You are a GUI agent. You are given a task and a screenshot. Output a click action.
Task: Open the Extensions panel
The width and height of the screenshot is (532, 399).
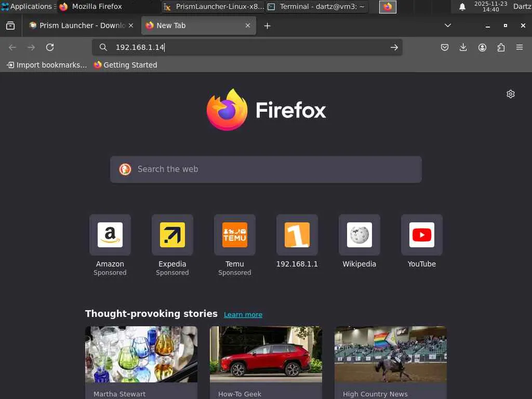tap(501, 47)
